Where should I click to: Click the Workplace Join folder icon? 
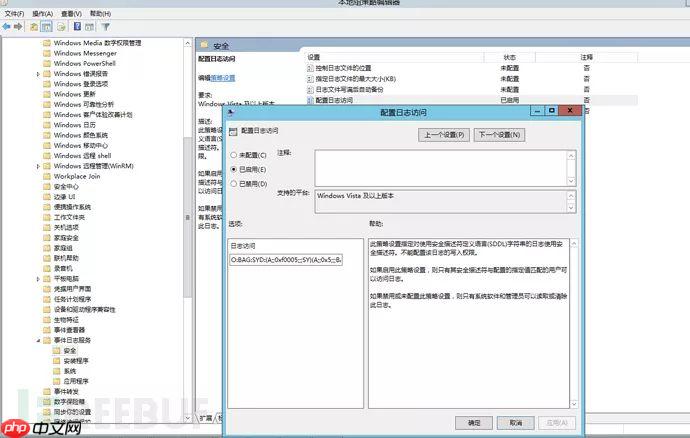47,176
